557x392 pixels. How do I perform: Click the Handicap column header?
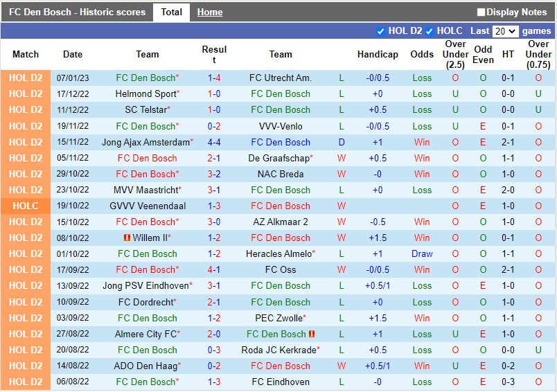click(378, 54)
